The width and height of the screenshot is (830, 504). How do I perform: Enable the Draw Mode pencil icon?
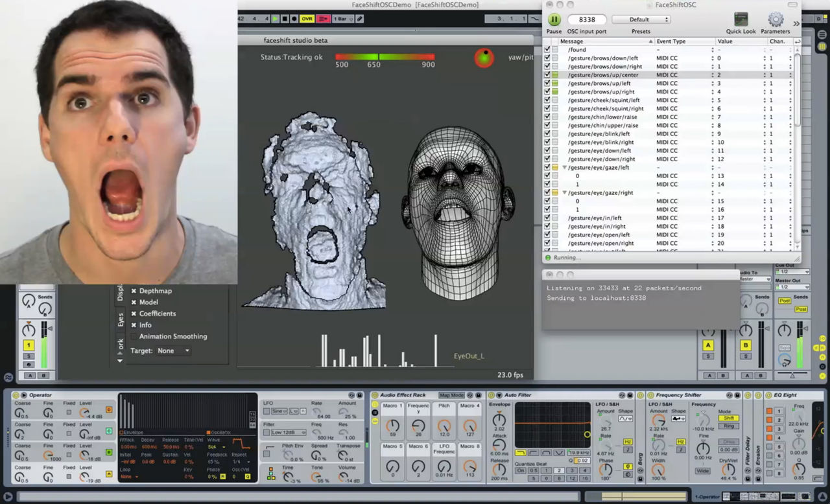tap(359, 19)
